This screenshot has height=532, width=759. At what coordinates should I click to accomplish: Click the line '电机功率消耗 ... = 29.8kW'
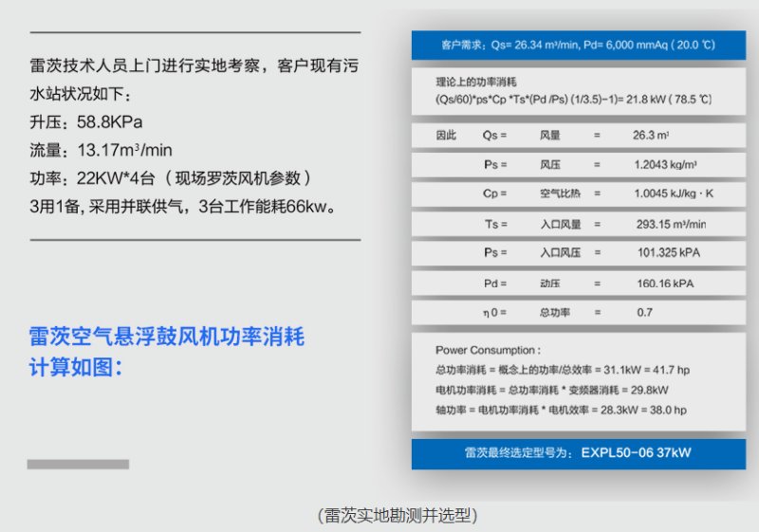point(552,390)
